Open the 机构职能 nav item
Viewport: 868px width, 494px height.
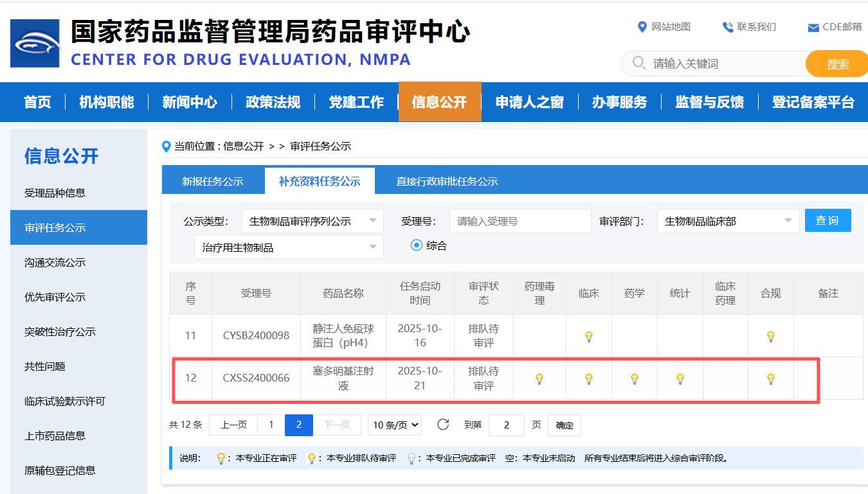click(107, 102)
